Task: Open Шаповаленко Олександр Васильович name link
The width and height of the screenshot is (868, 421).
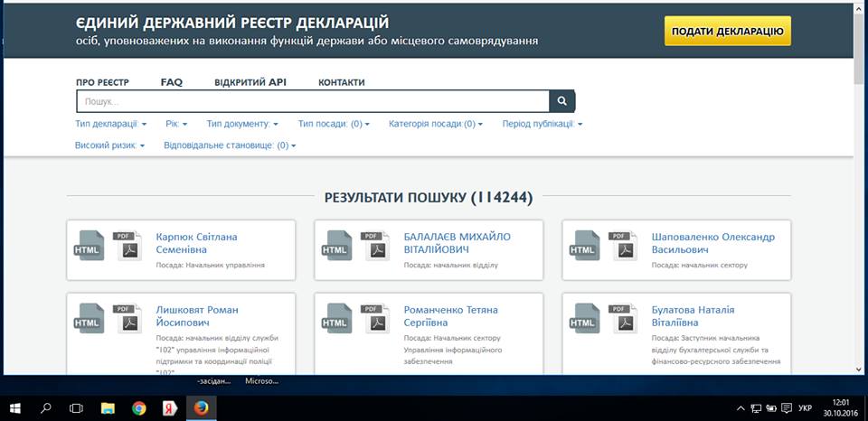Action: tap(713, 243)
